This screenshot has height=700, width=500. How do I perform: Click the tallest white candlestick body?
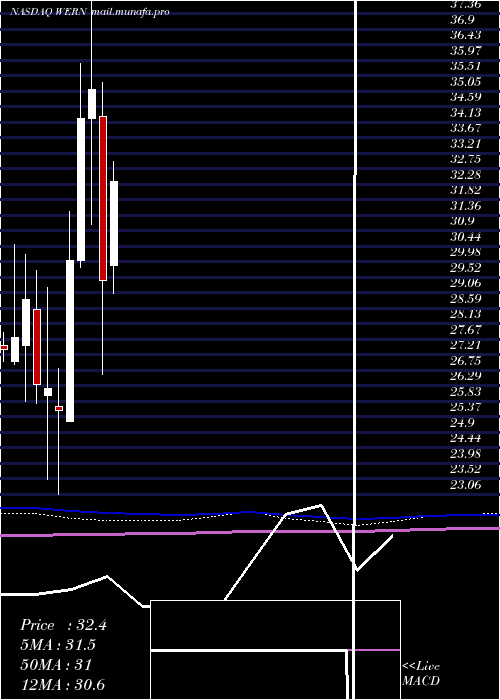[70, 341]
